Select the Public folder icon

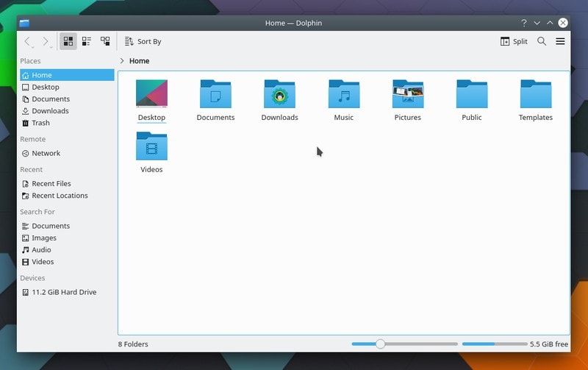click(472, 94)
